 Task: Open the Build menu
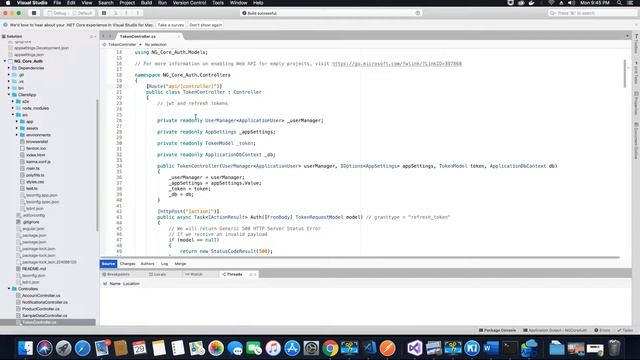tap(146, 3)
